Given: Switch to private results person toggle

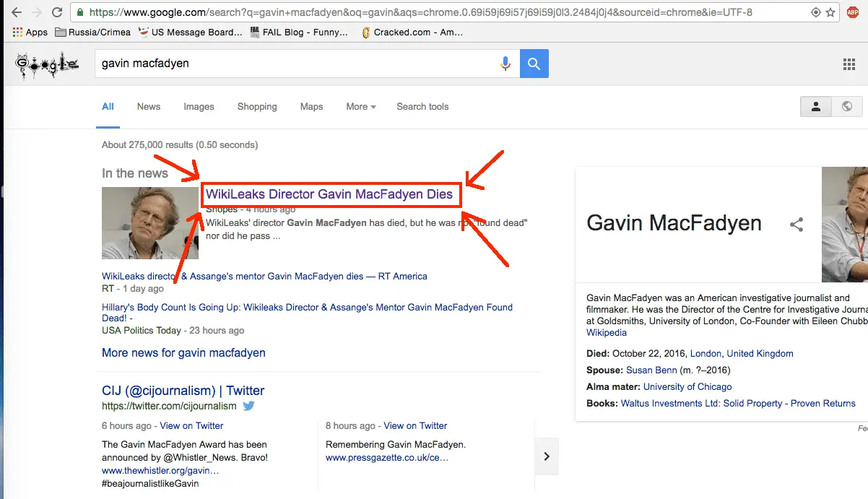Looking at the screenshot, I should [816, 107].
